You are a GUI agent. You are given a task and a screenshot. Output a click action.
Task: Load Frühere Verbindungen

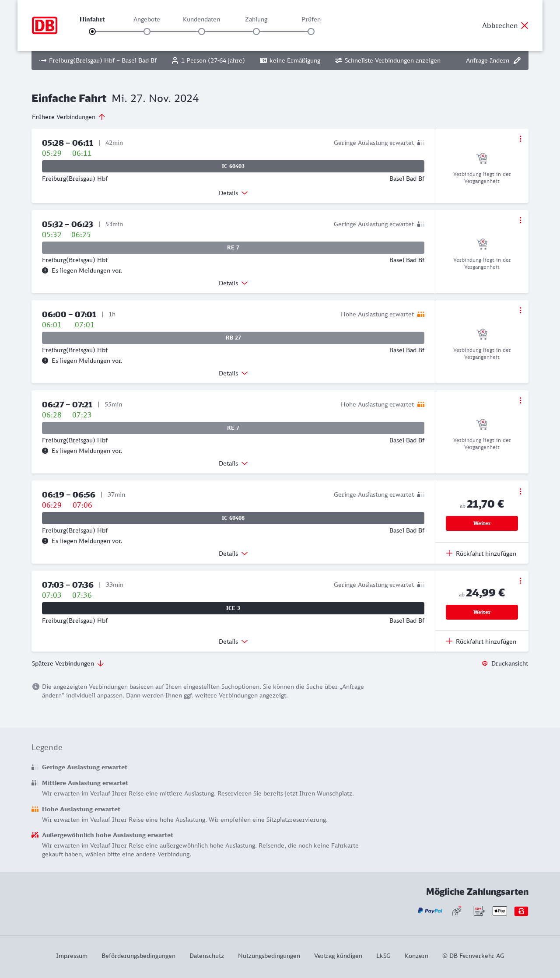pos(69,117)
